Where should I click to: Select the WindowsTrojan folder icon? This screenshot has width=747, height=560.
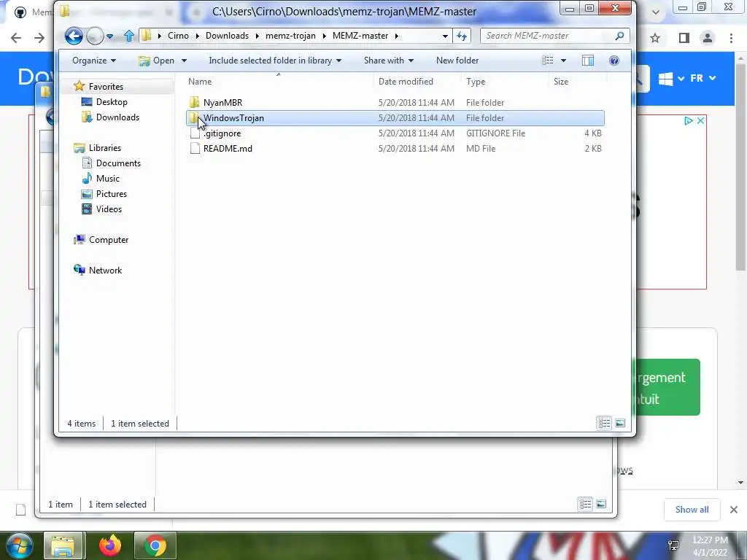(194, 117)
